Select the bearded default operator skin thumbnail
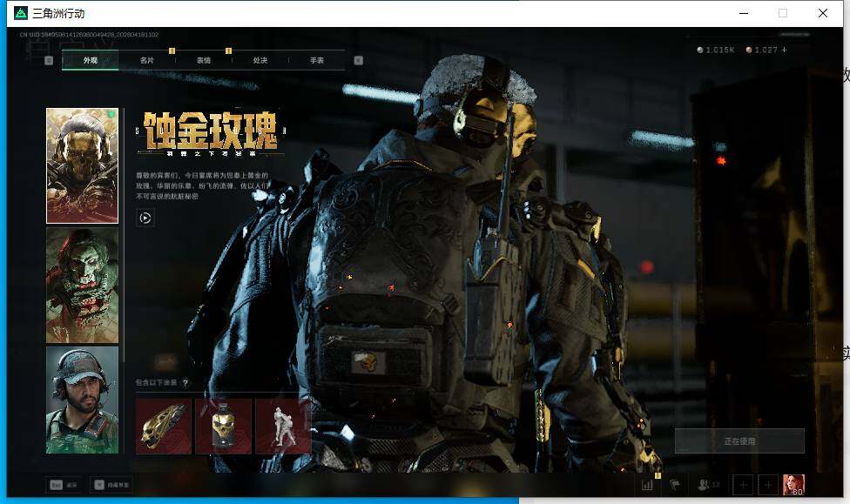The width and height of the screenshot is (850, 504). 83,400
